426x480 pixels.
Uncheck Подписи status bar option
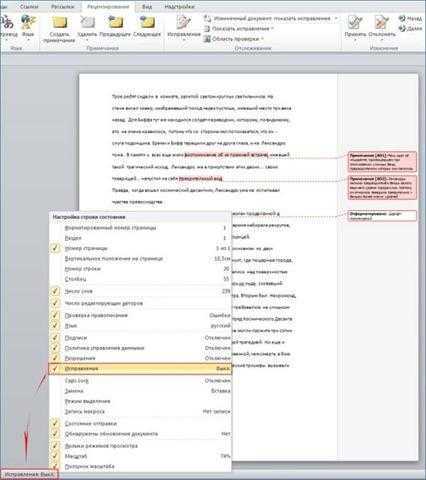[x=140, y=338]
